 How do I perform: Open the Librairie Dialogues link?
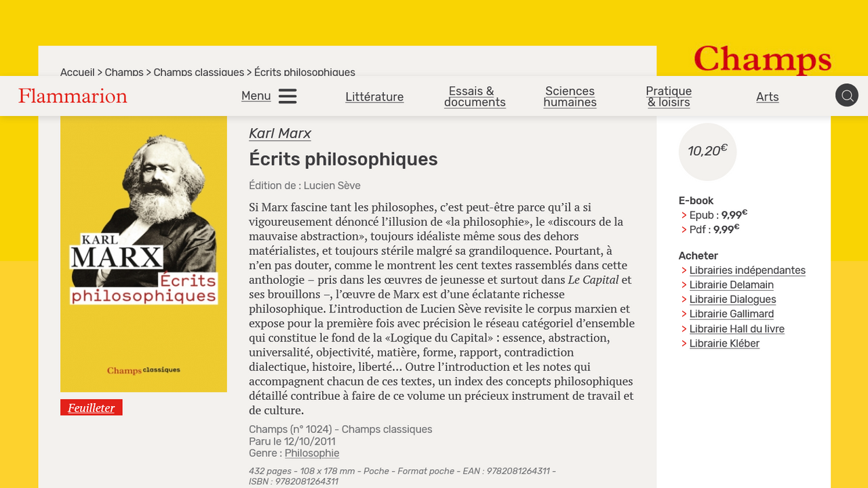[732, 300]
